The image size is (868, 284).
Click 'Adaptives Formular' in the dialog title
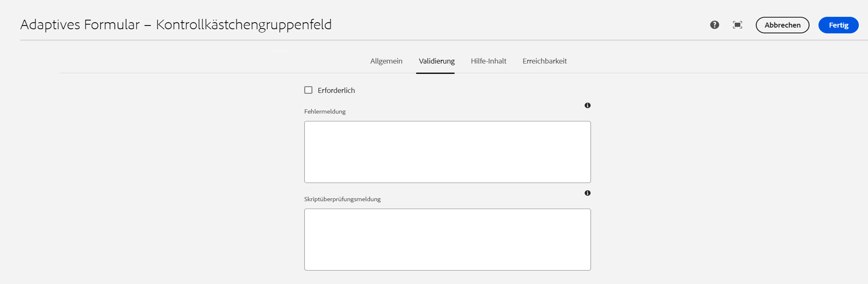pyautogui.click(x=80, y=25)
